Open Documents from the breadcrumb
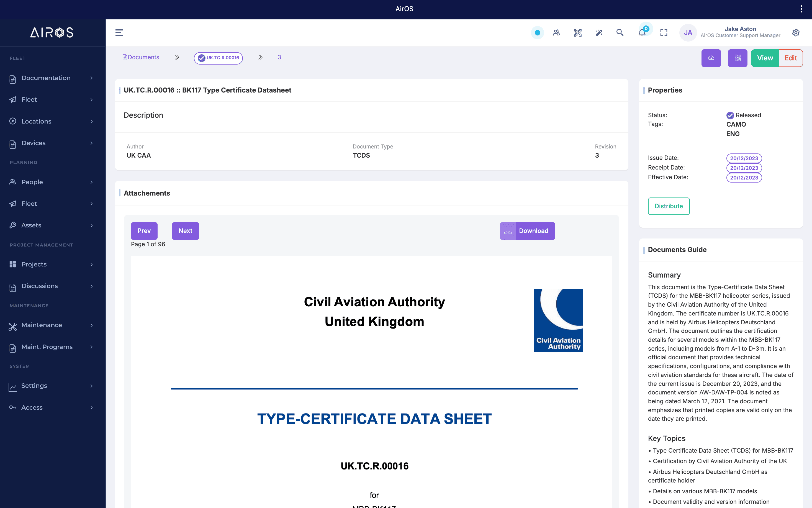This screenshot has width=812, height=508. pyautogui.click(x=143, y=57)
